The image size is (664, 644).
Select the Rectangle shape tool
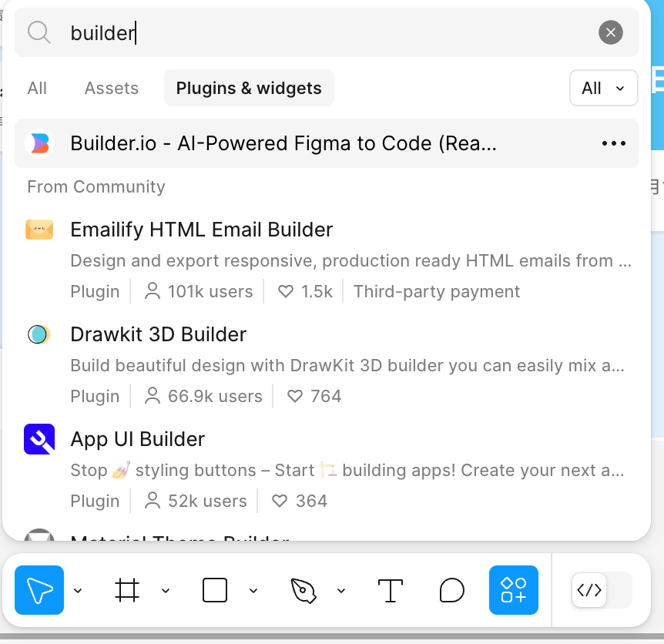tap(215, 590)
